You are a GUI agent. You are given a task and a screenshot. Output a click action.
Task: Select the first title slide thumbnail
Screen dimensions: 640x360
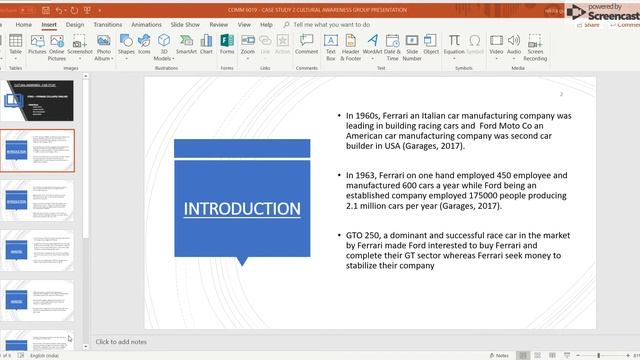[37, 100]
